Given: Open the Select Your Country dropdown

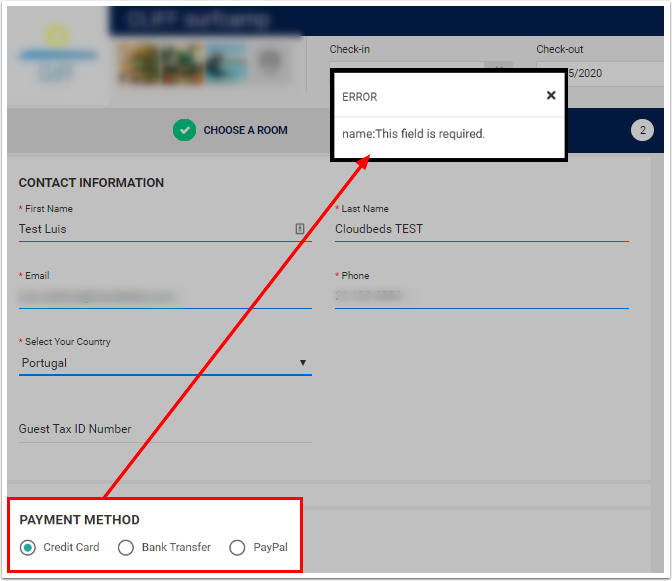Looking at the screenshot, I should [x=165, y=363].
